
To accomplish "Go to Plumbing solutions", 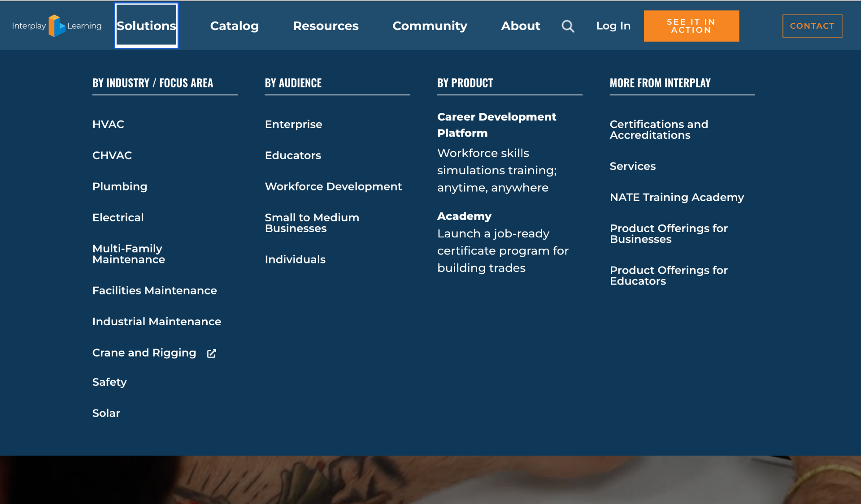I will (x=120, y=187).
